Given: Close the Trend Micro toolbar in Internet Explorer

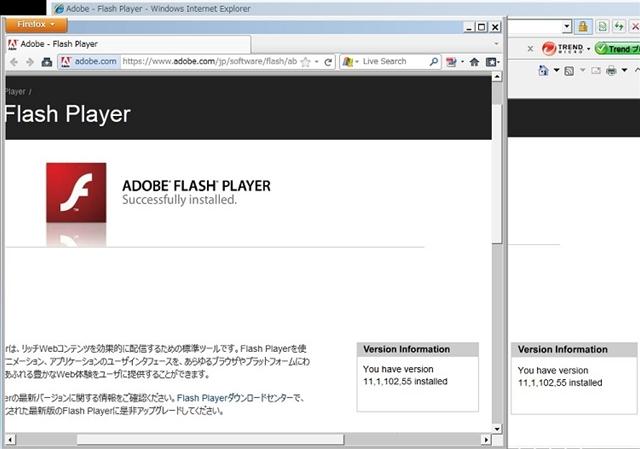Looking at the screenshot, I should (530, 49).
